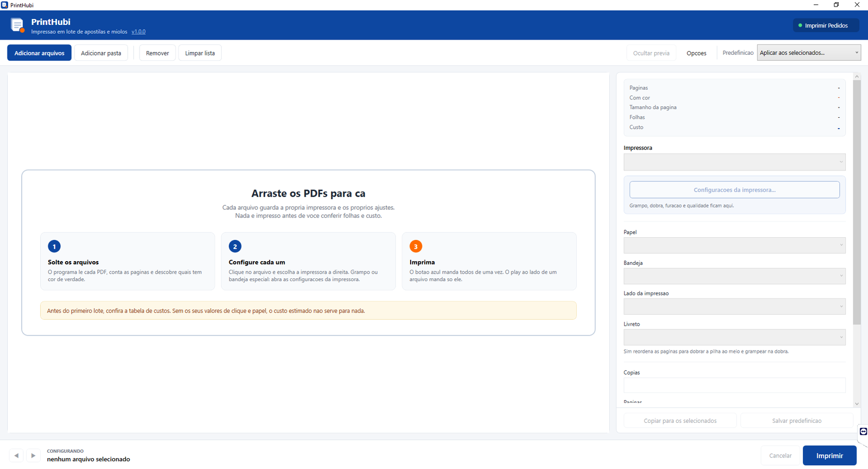Click the yellow custos warning notice

[x=308, y=310]
